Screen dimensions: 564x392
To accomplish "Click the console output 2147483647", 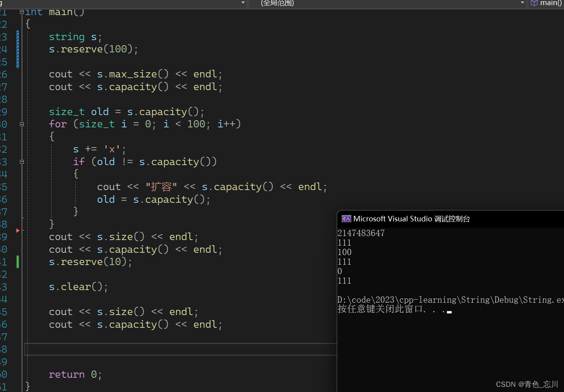I will (361, 233).
